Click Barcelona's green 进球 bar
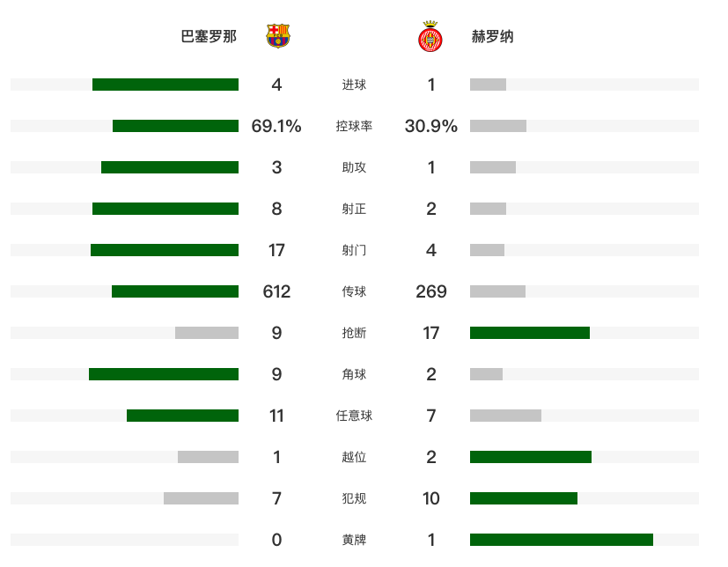Viewport: 728px width, 567px height. pyautogui.click(x=165, y=85)
